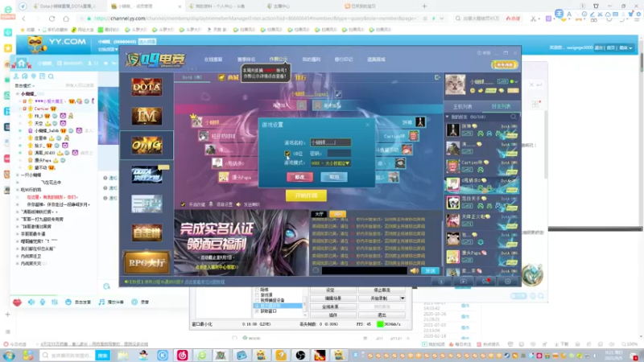Viewport: 644px width, 362px height.
Task: Click the YY channel search magnifier icon
Action: 51,76
